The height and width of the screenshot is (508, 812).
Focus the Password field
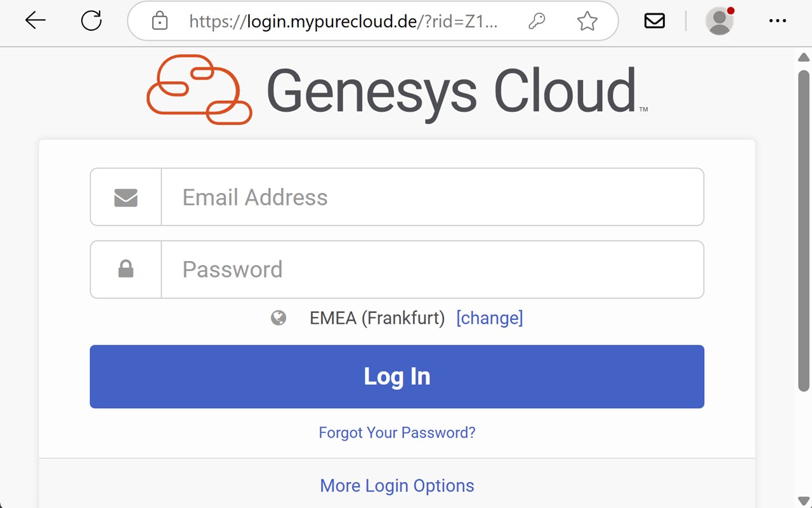431,269
